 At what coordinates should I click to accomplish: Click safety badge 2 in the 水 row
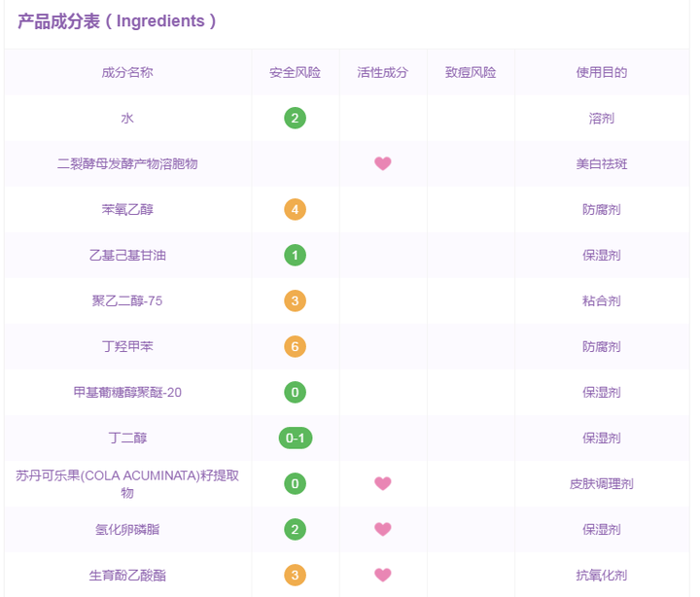click(x=295, y=119)
